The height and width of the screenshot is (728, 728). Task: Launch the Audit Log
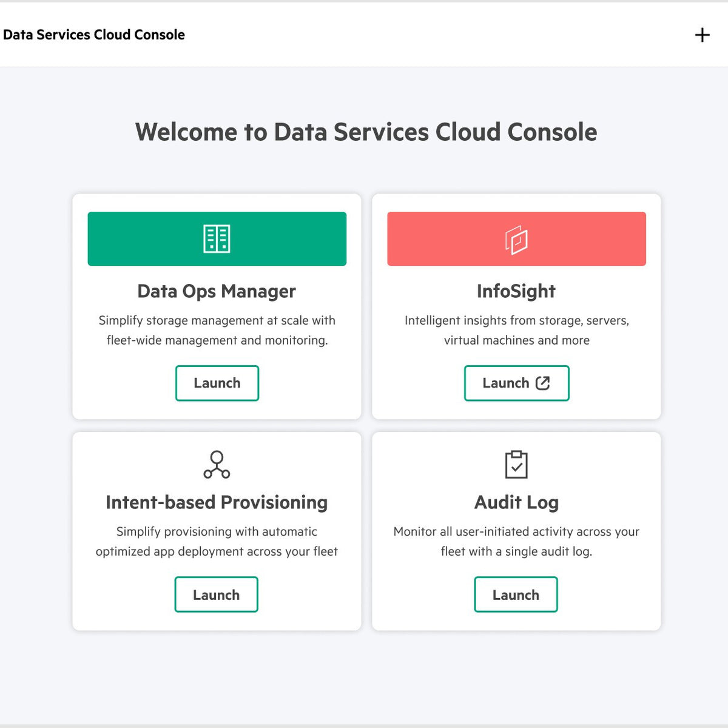[516, 595]
